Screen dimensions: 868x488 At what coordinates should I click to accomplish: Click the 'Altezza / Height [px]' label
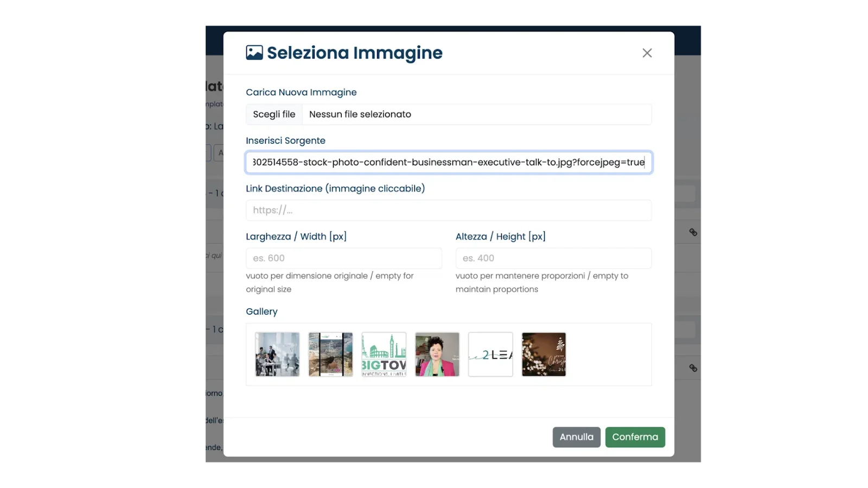point(501,236)
